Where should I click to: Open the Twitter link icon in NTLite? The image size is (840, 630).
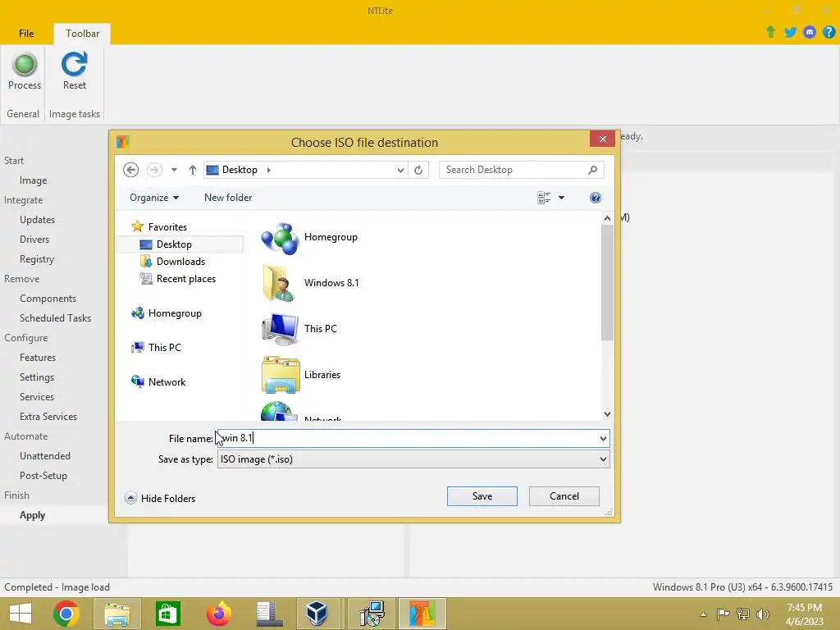coord(790,32)
